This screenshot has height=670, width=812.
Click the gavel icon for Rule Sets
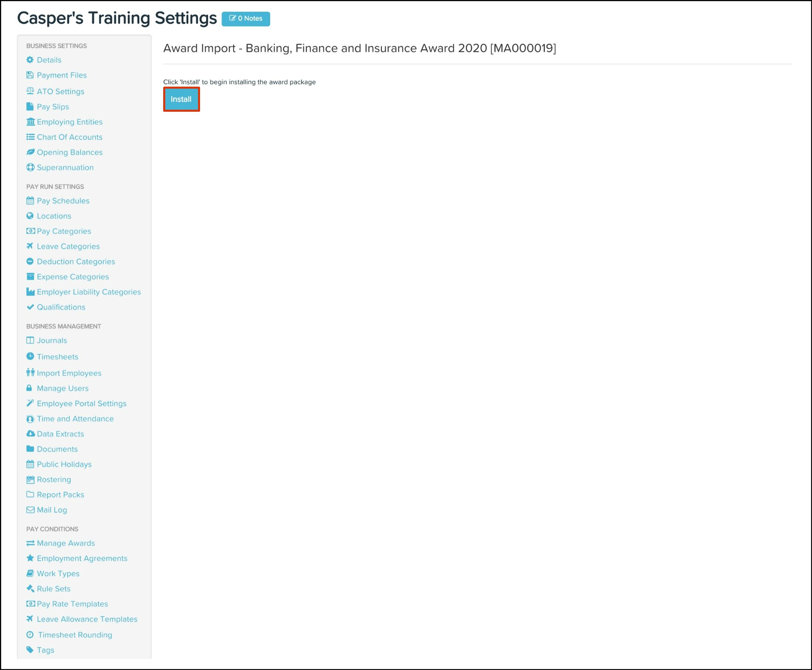30,589
